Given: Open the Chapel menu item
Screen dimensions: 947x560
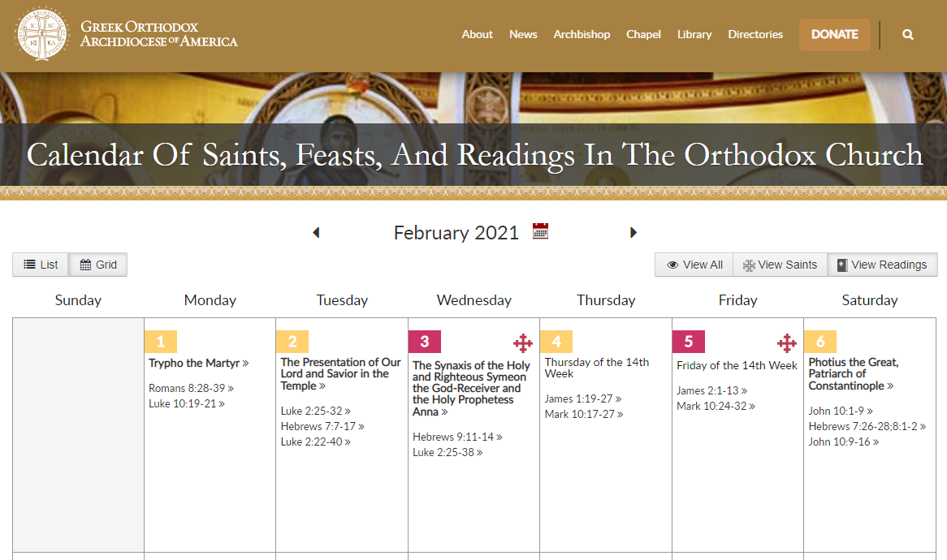Looking at the screenshot, I should [x=643, y=34].
